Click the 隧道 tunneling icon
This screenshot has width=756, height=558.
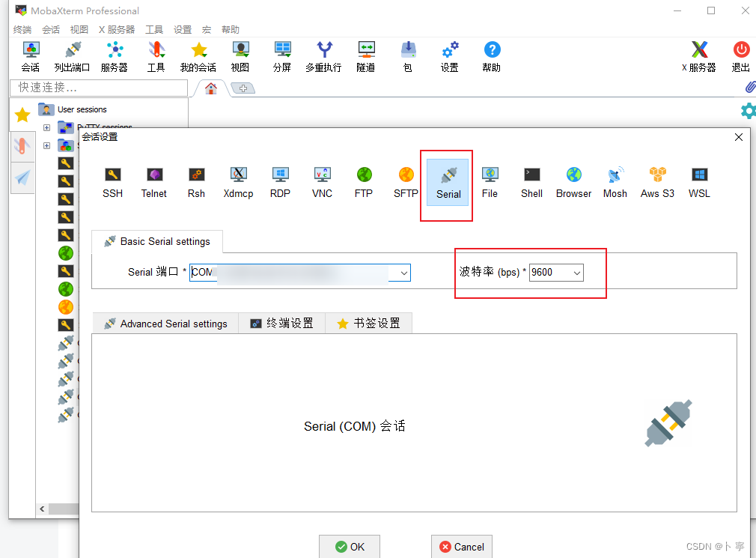[366, 57]
